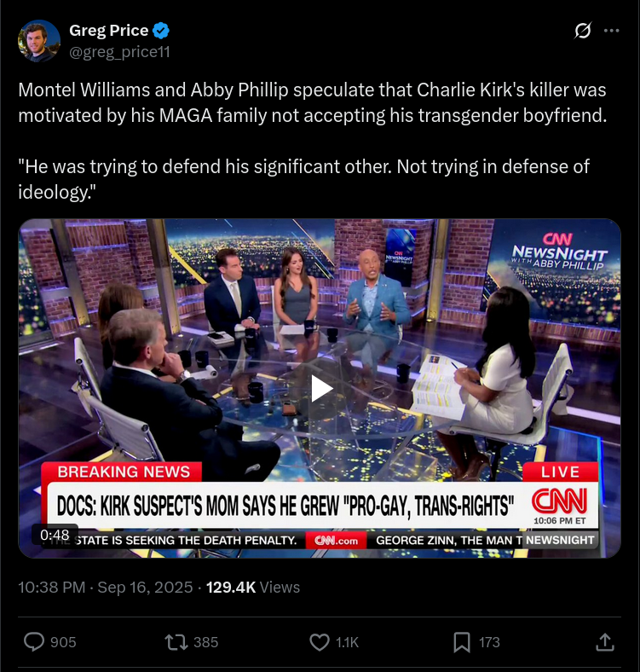This screenshot has height=672, width=640.
Task: Click the 173 bookmarks count
Action: coord(489,642)
